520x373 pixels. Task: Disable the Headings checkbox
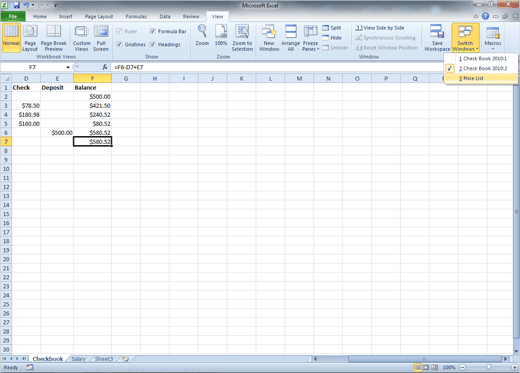pyautogui.click(x=153, y=44)
